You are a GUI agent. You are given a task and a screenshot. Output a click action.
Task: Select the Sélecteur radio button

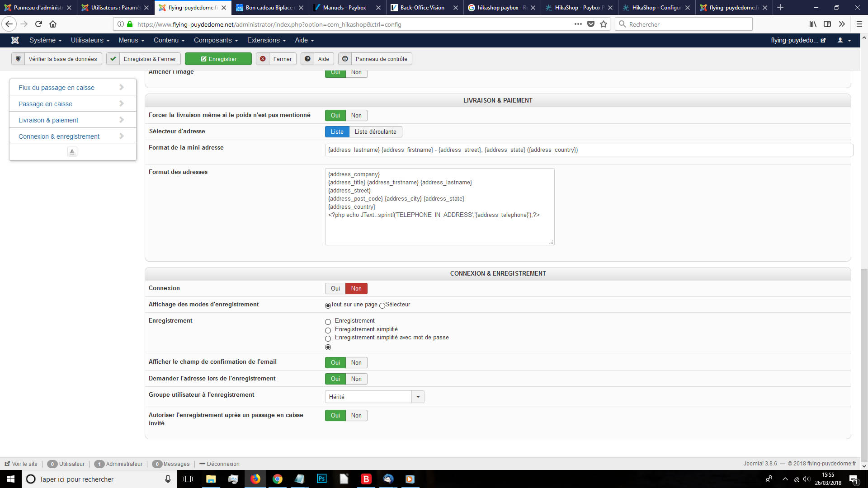click(x=382, y=306)
